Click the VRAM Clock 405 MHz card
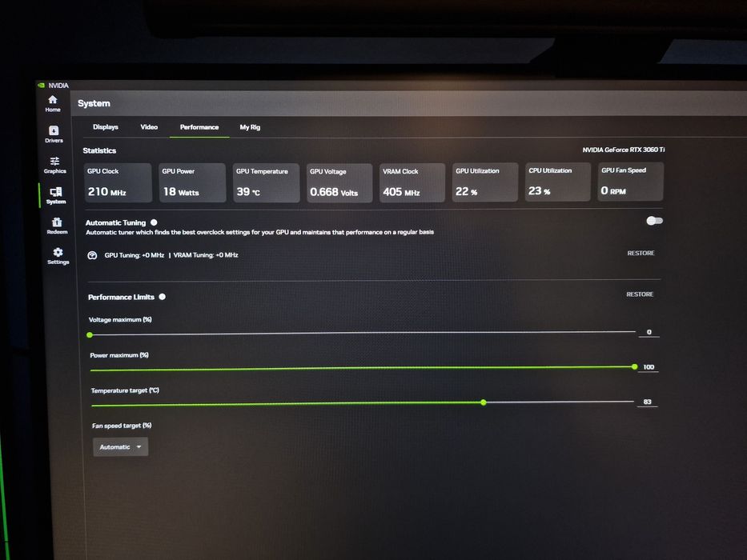This screenshot has height=560, width=747. (412, 183)
